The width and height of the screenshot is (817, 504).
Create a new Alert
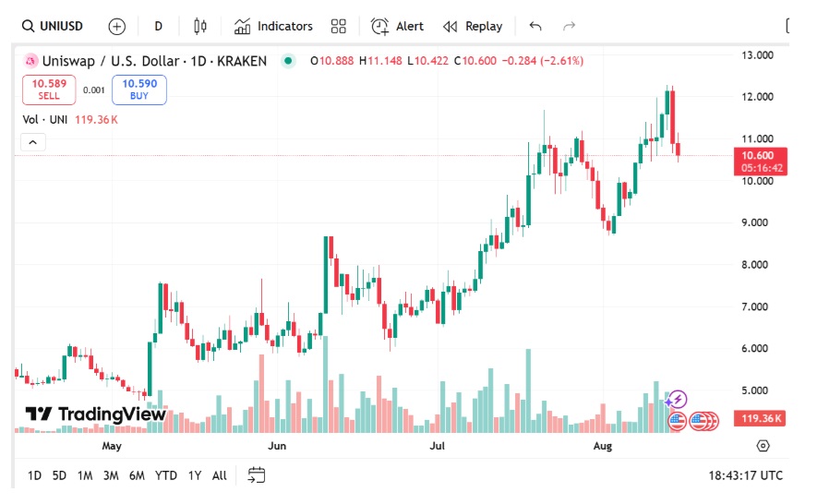(398, 26)
